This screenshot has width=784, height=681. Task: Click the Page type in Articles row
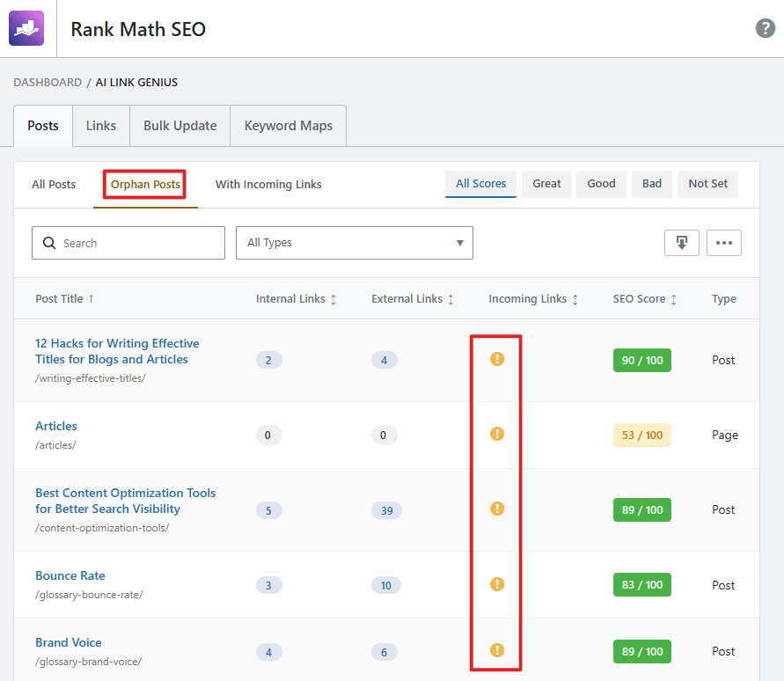tap(724, 435)
